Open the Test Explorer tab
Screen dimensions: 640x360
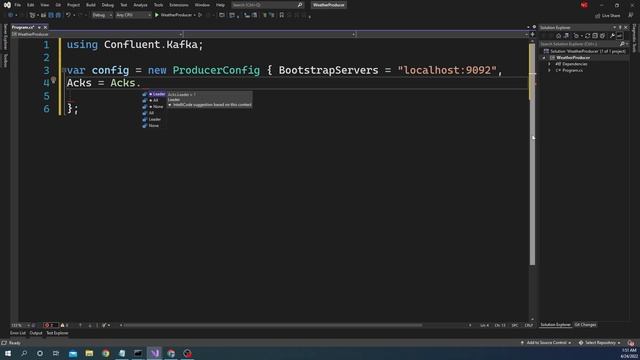[x=57, y=333]
